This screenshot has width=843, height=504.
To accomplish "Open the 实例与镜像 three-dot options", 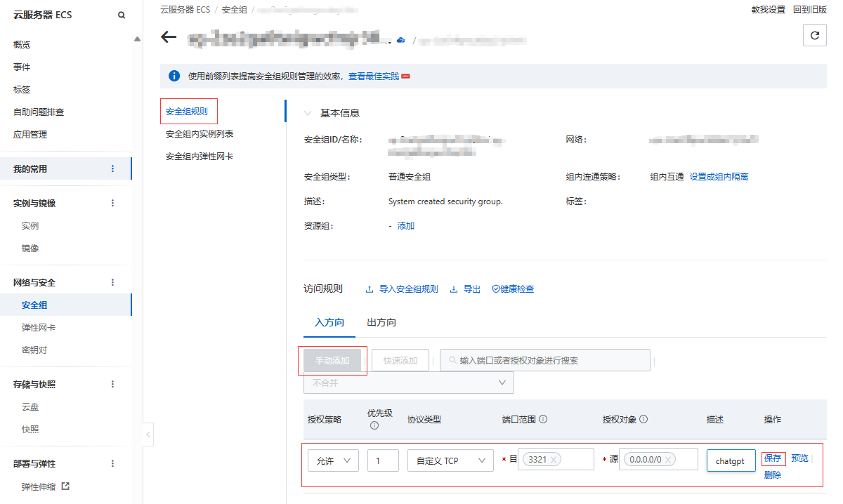I will 112,203.
